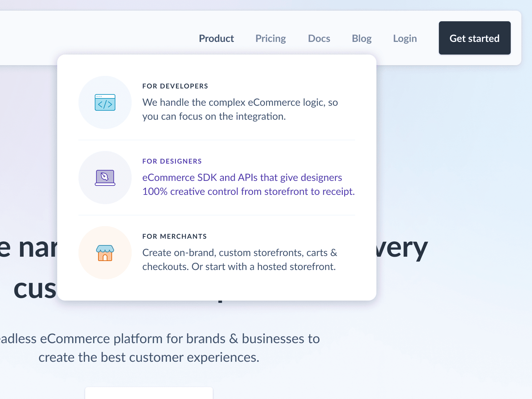Screen dimensions: 532x399
Task: Click the code window icon for developers
Action: pyautogui.click(x=105, y=102)
